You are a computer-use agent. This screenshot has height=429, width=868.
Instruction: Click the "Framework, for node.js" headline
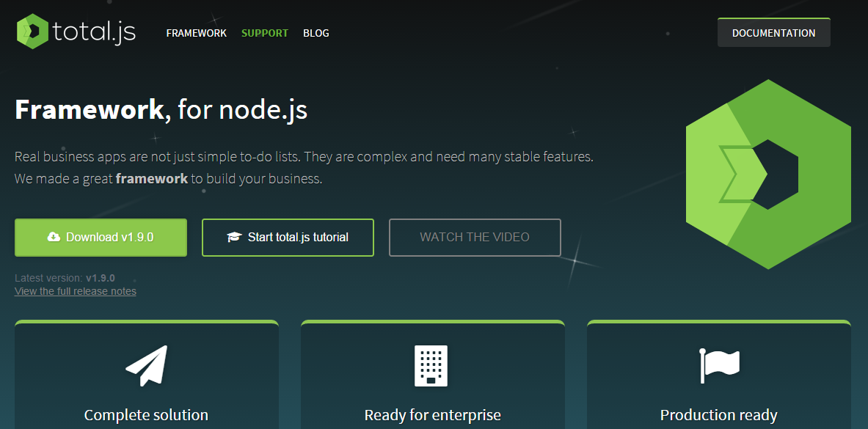tap(161, 110)
